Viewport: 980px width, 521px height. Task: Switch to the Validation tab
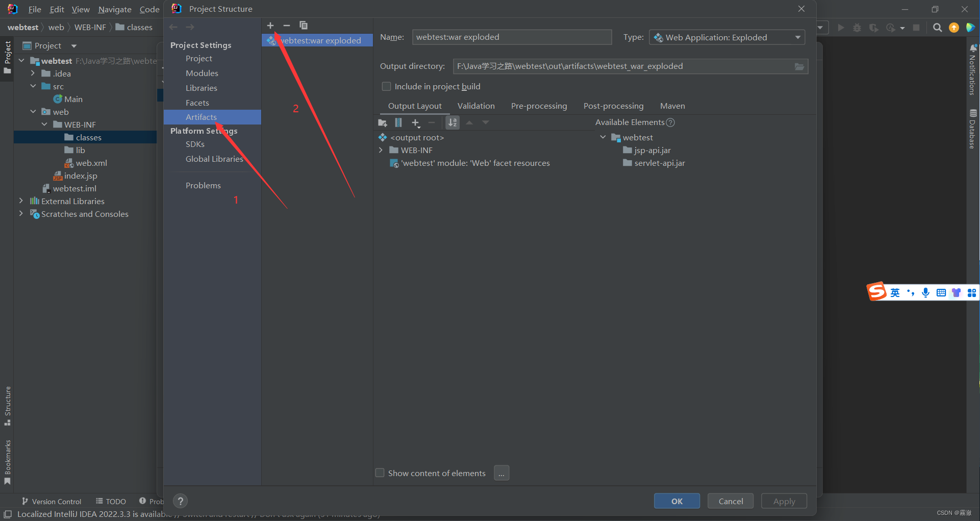pos(476,106)
